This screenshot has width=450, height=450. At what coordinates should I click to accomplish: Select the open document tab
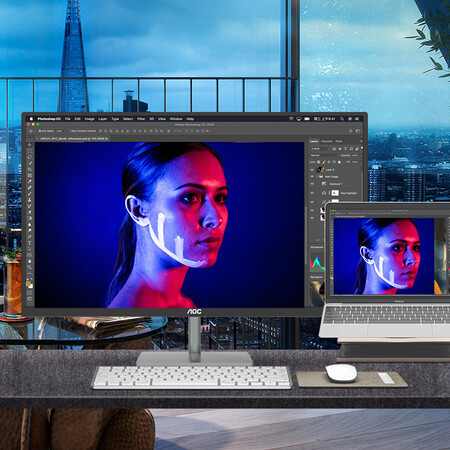point(73,139)
